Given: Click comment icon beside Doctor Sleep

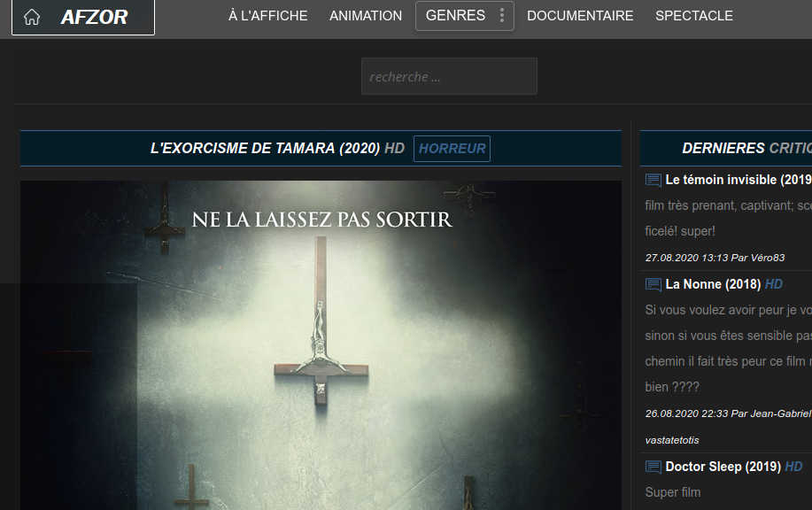Looking at the screenshot, I should [653, 467].
